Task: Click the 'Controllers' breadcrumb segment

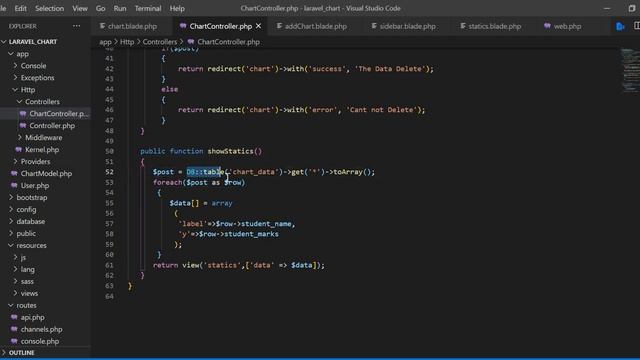Action: [x=160, y=42]
